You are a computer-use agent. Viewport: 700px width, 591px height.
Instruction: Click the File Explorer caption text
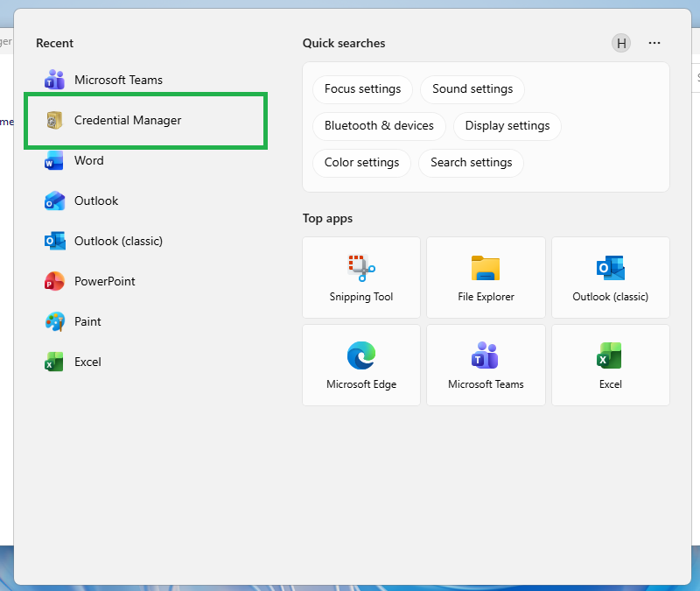click(x=486, y=297)
